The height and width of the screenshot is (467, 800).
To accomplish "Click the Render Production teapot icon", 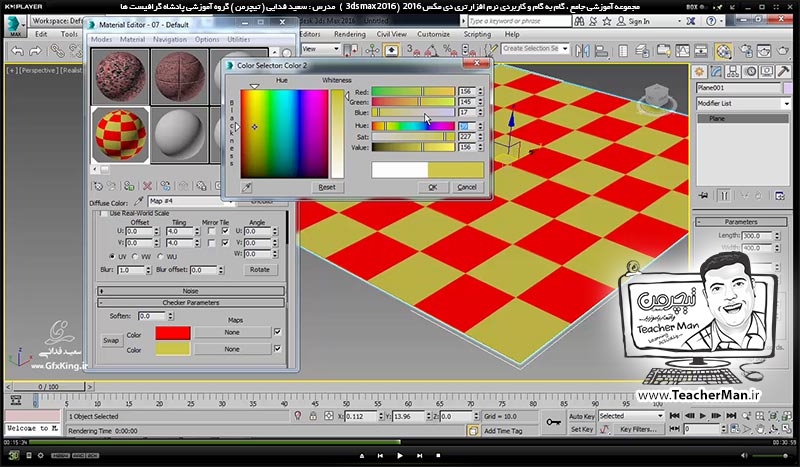I will coord(783,51).
